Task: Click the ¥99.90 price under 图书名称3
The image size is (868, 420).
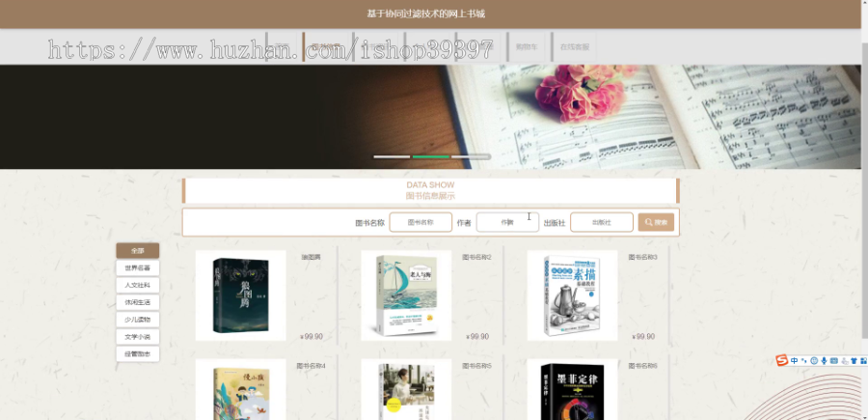Action: coord(643,336)
